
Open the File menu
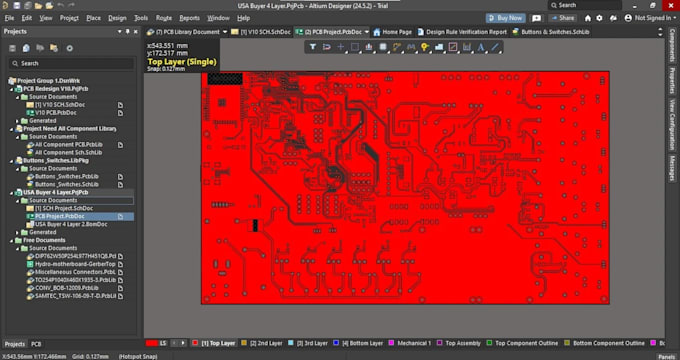pos(9,18)
